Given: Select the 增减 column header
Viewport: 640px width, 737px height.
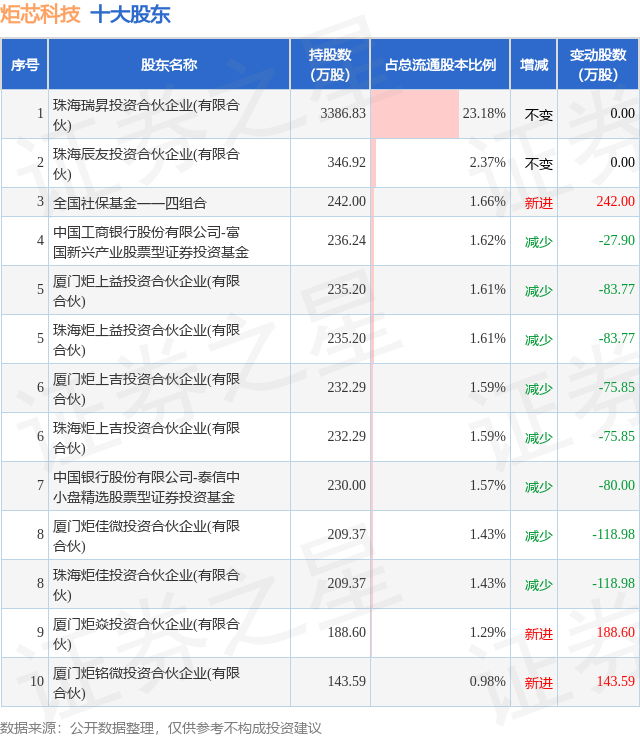Looking at the screenshot, I should (x=533, y=64).
